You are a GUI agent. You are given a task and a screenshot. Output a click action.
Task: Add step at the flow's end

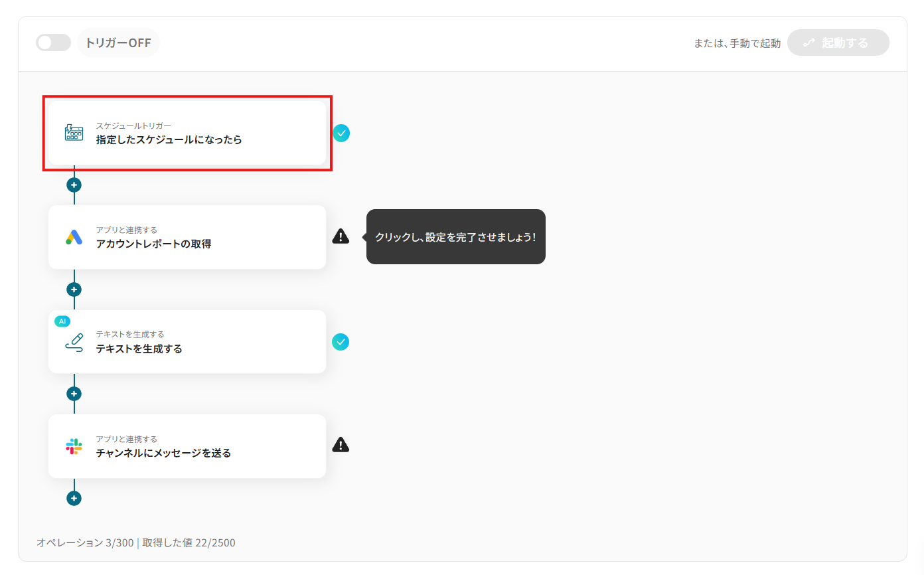click(74, 498)
